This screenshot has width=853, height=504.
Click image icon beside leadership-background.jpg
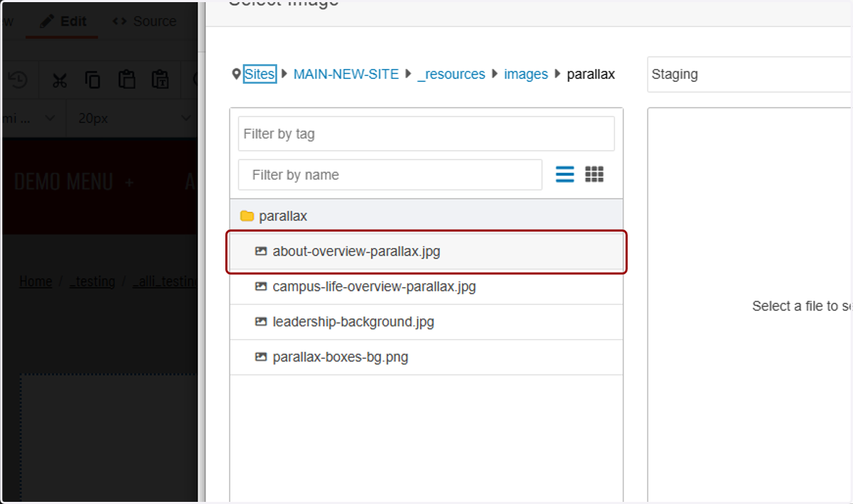261,322
